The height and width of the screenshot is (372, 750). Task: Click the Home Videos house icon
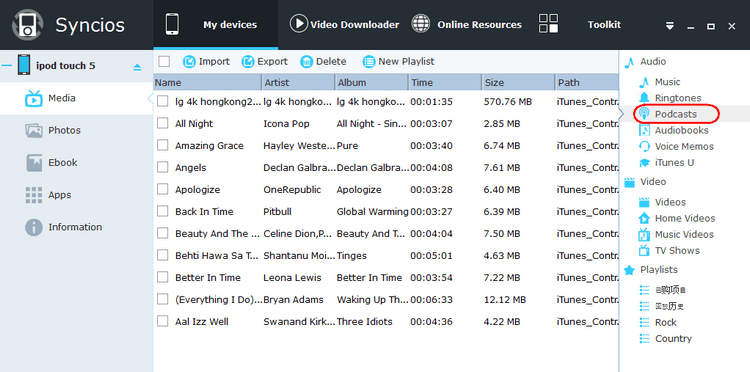click(644, 218)
